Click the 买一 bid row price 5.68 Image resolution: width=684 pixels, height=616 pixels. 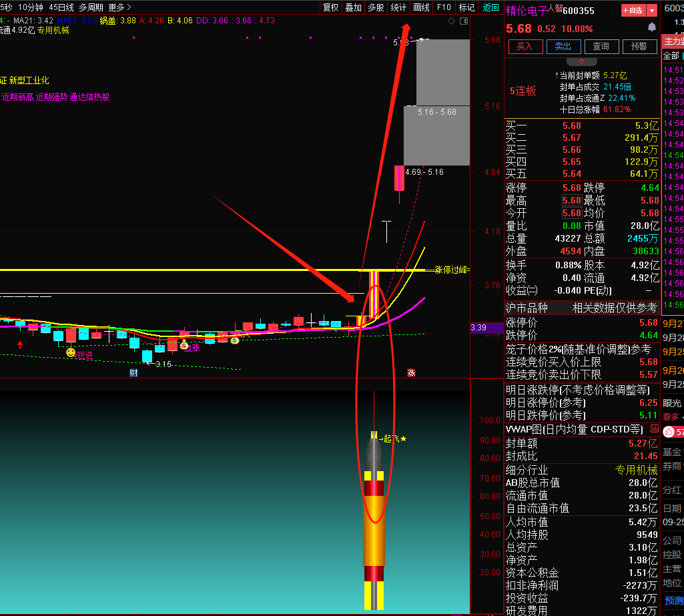click(571, 125)
